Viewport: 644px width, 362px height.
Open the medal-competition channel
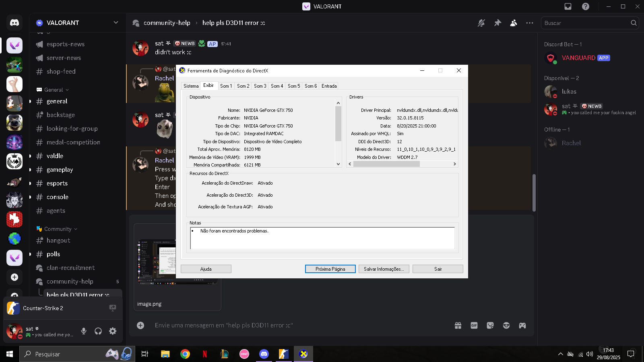(x=73, y=142)
